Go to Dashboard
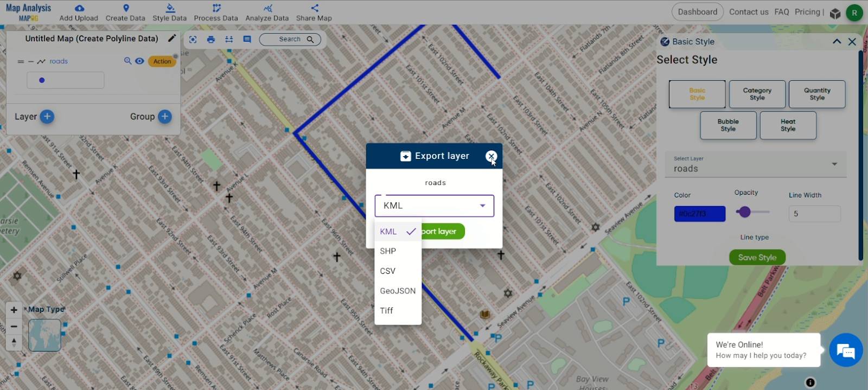This screenshot has width=868, height=390. 697,12
